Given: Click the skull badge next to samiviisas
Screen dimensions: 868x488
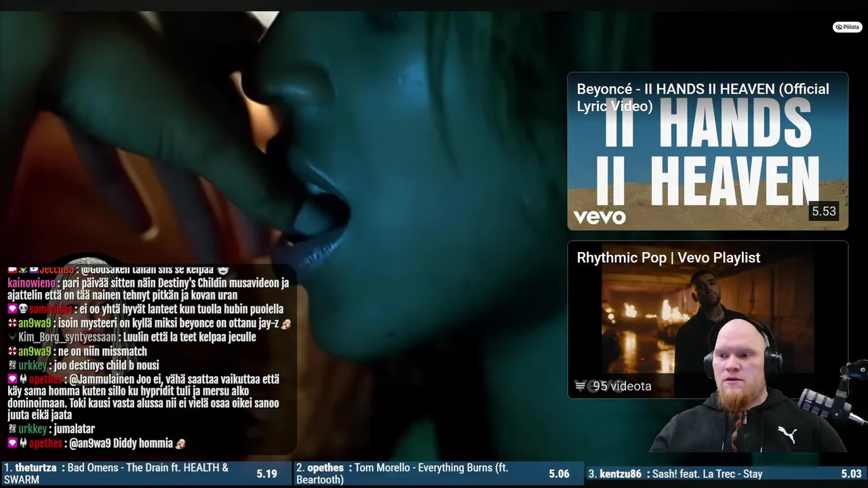Looking at the screenshot, I should click(23, 309).
